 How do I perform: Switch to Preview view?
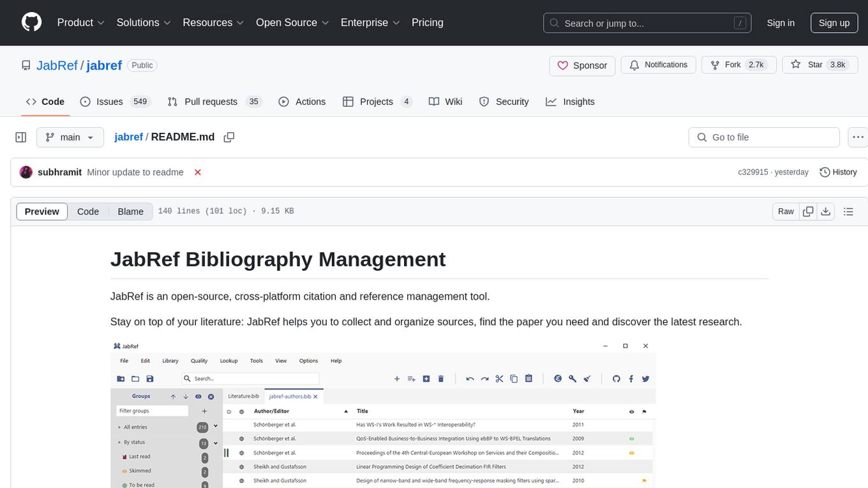pos(42,211)
